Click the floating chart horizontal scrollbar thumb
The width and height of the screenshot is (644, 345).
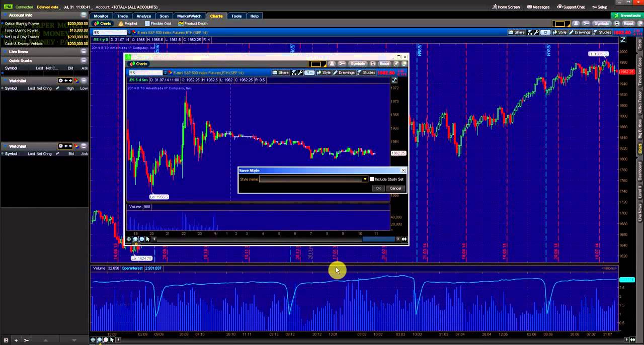coord(379,239)
